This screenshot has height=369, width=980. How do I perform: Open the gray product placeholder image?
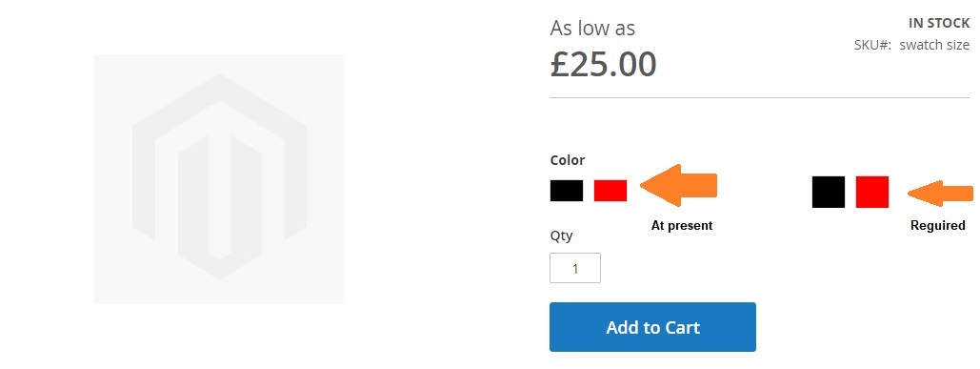(x=219, y=179)
